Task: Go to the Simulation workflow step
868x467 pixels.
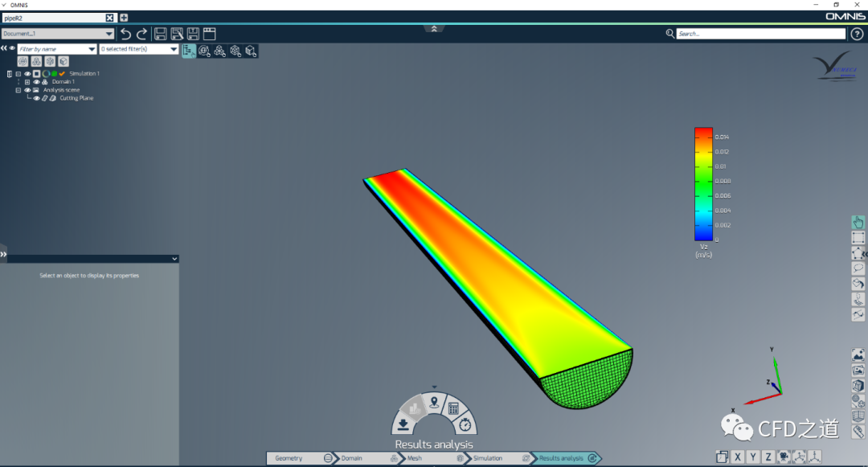Action: point(499,458)
